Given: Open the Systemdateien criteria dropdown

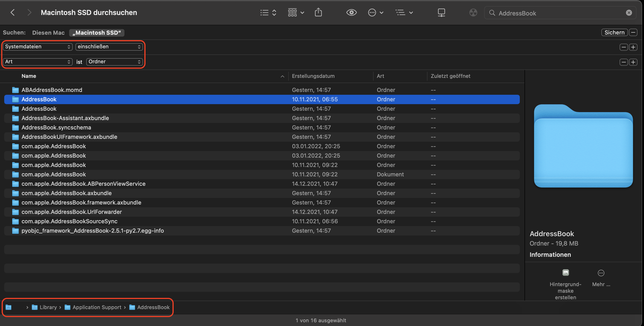Looking at the screenshot, I should point(37,47).
